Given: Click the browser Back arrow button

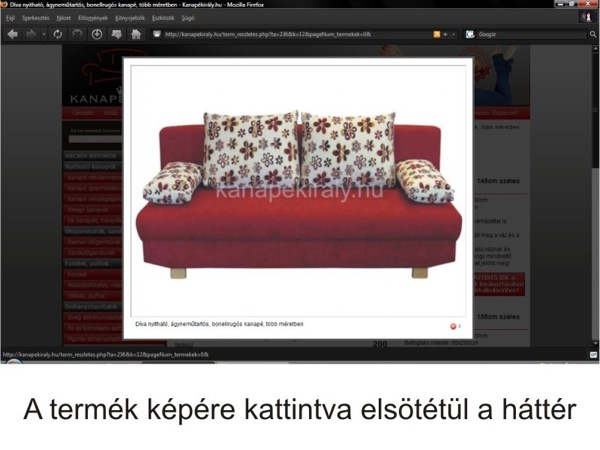Looking at the screenshot, I should click(13, 34).
